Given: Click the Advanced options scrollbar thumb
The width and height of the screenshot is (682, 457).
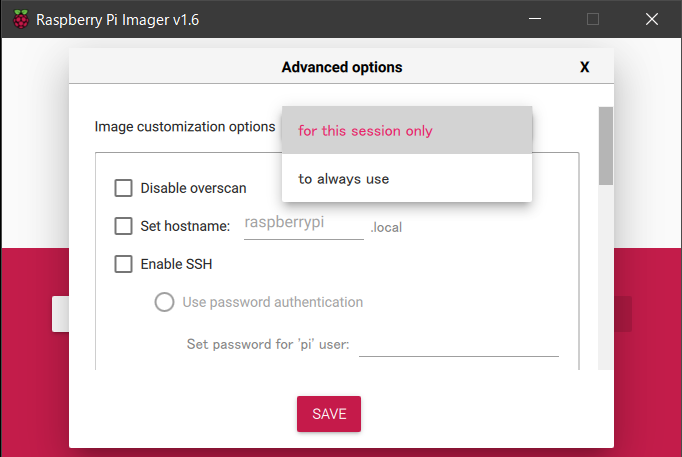Looking at the screenshot, I should (x=605, y=146).
